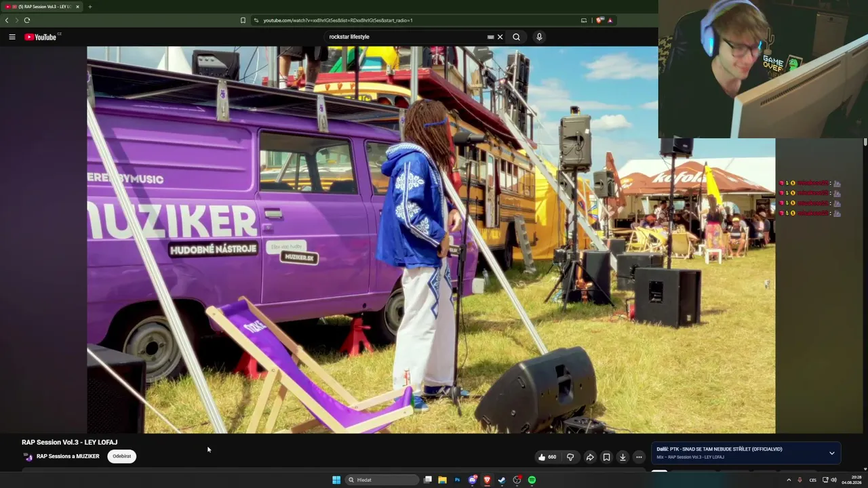Save the video to a playlist
The height and width of the screenshot is (488, 868).
606,457
